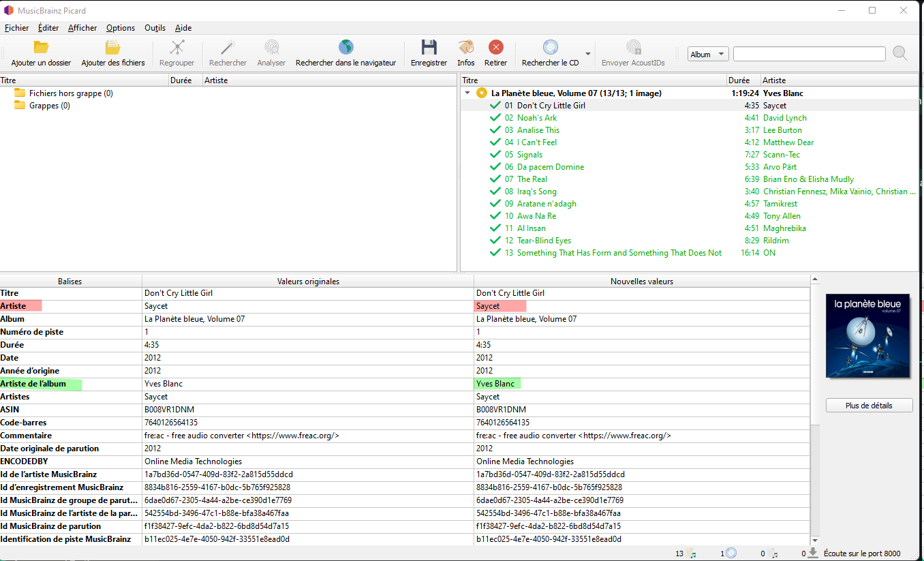
Task: Open the Album search type dropdown
Action: pyautogui.click(x=709, y=55)
